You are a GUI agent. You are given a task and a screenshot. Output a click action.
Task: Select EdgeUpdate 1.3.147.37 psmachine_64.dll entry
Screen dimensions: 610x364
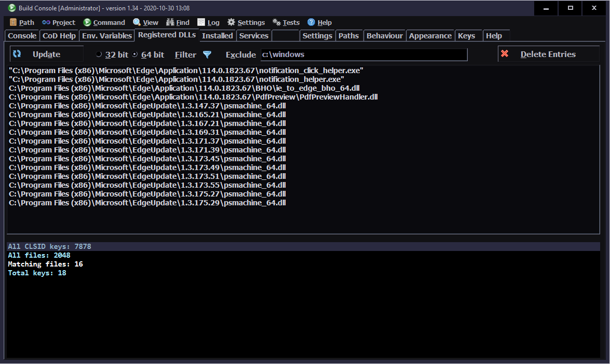click(147, 106)
